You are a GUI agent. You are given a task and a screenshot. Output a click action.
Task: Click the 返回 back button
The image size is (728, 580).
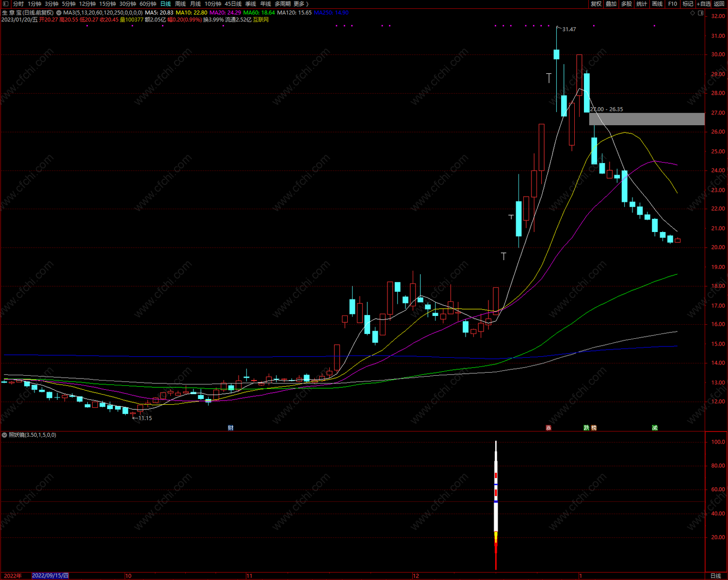pyautogui.click(x=719, y=4)
